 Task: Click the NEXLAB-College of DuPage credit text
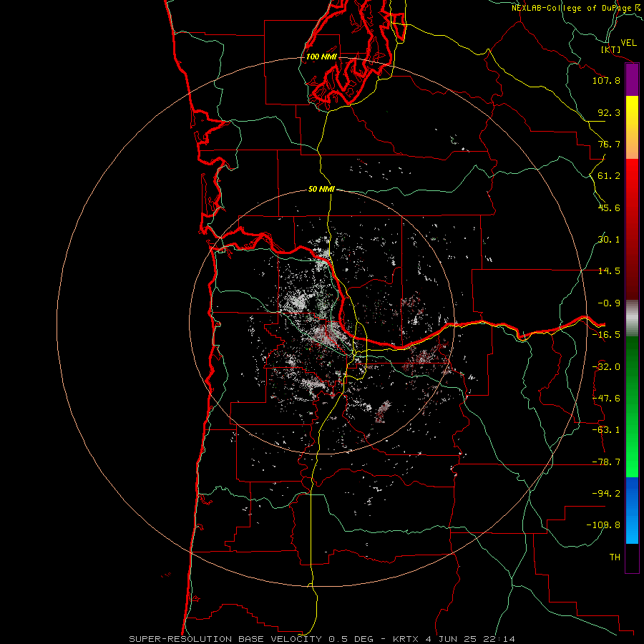[x=577, y=8]
